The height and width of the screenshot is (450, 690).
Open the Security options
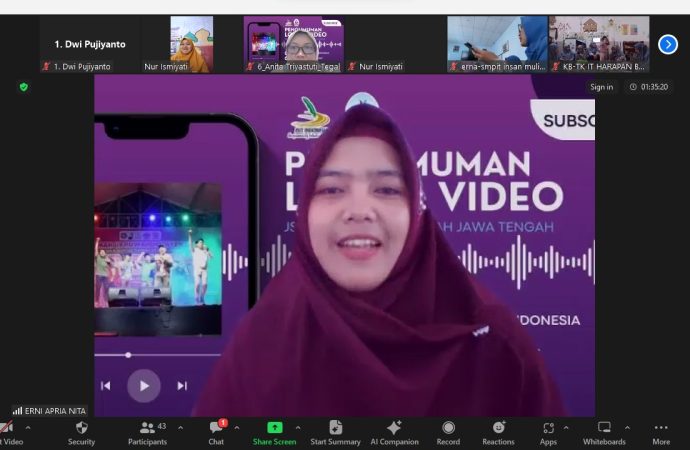click(x=81, y=433)
